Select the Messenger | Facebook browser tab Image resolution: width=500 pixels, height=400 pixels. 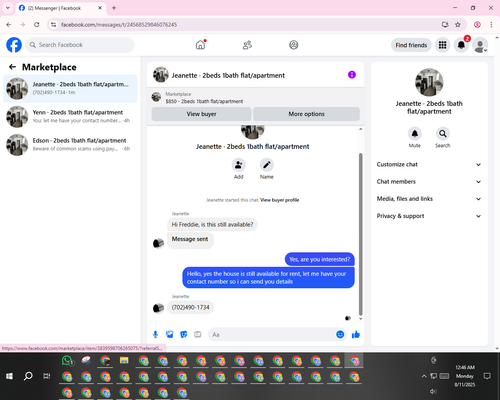pos(61,8)
